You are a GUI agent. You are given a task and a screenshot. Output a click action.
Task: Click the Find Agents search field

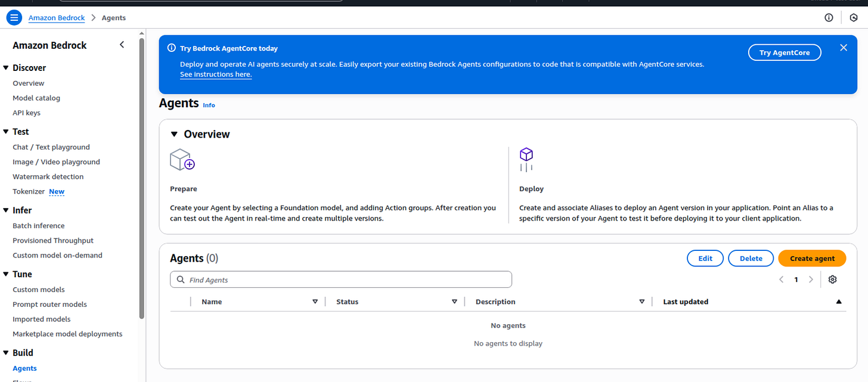(x=341, y=280)
